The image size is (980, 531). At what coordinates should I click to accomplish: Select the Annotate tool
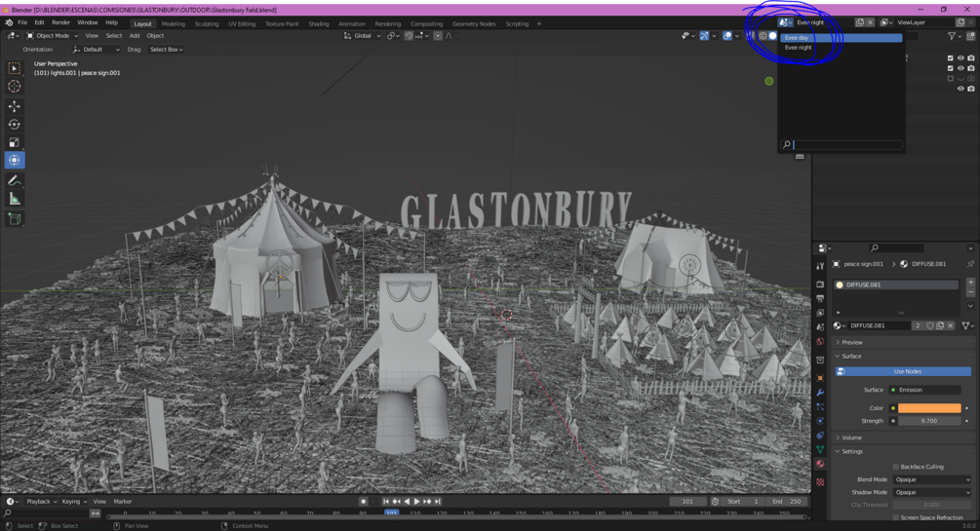15,180
